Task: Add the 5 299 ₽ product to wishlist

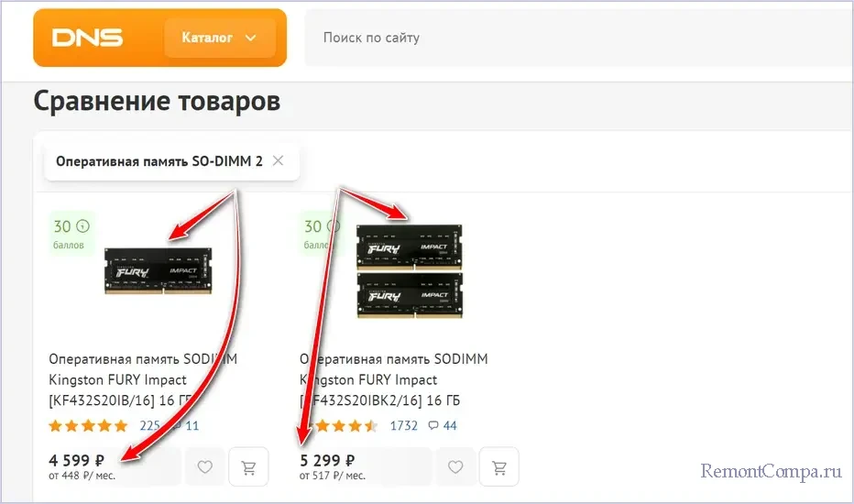Action: (455, 467)
